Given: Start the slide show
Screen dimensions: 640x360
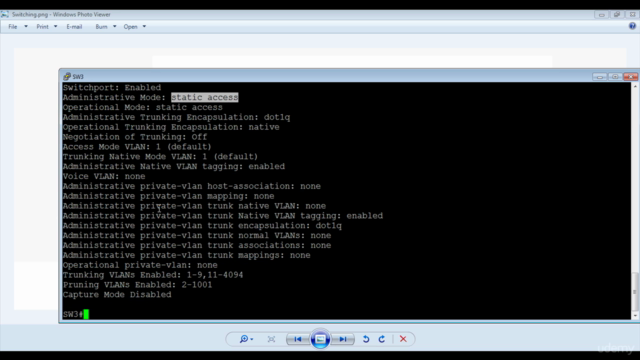Looking at the screenshot, I should coord(320,339).
